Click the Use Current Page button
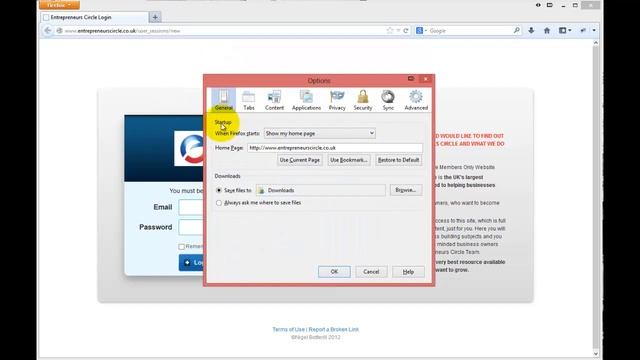 point(300,160)
